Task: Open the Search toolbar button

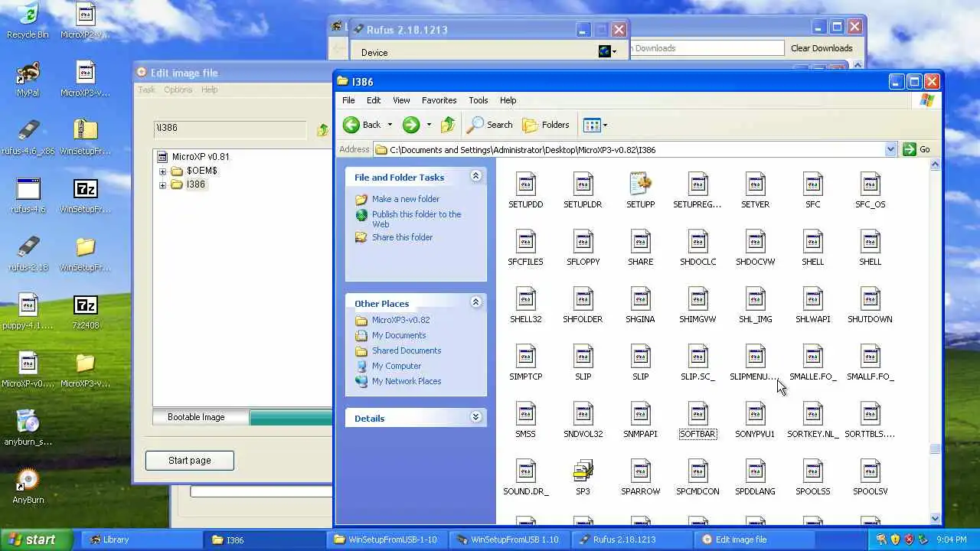Action: (x=490, y=125)
